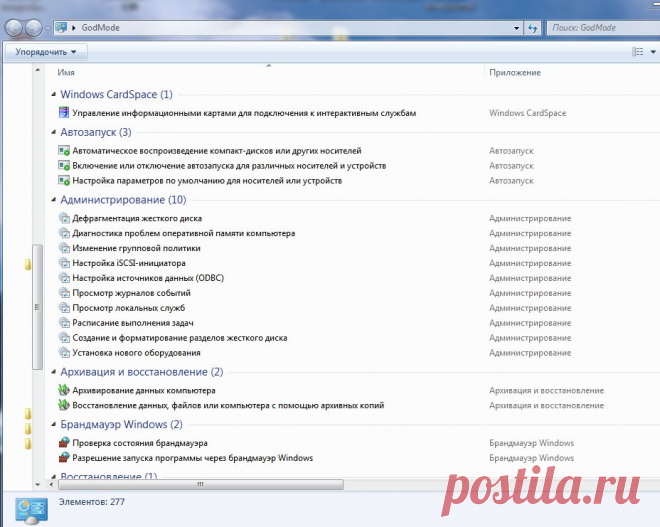Click horizontal scrollbar left arrow
The image size is (660, 527).
click(x=52, y=484)
